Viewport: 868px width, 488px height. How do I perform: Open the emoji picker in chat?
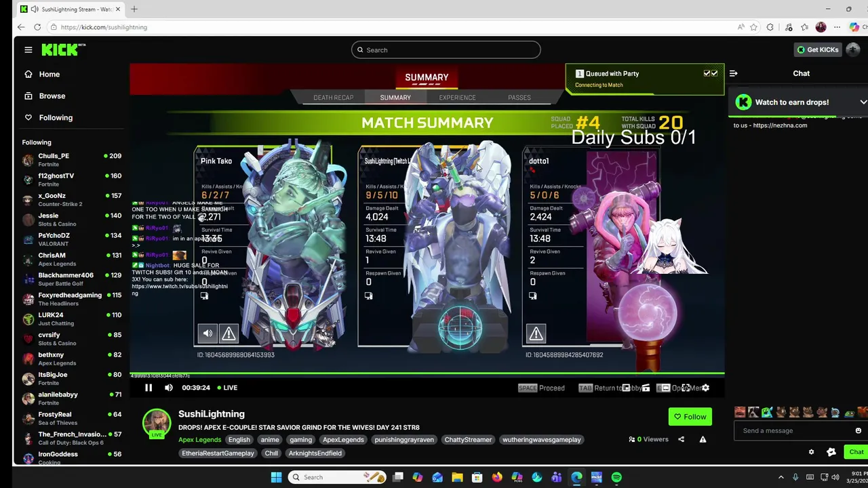(x=858, y=431)
